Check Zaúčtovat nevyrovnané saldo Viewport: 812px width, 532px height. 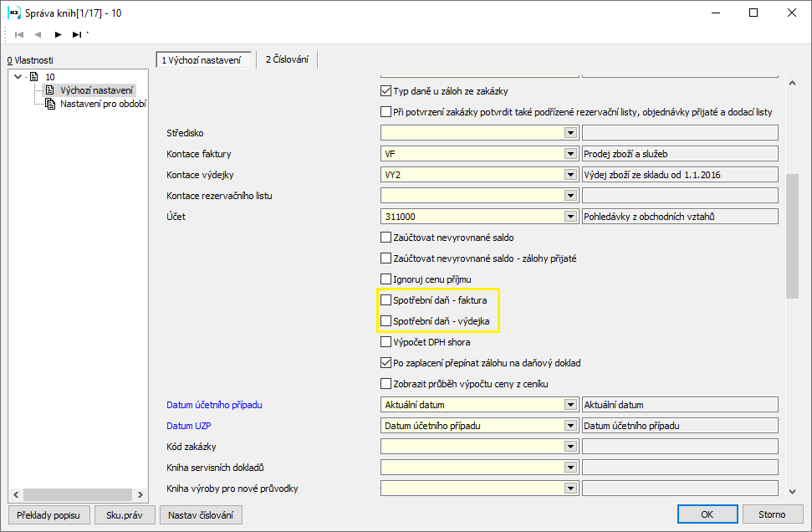[x=386, y=238]
